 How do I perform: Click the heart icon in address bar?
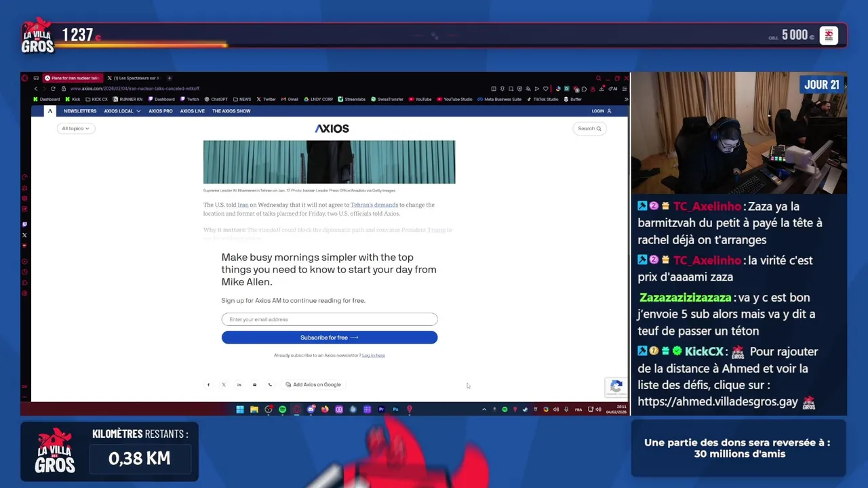pos(545,89)
